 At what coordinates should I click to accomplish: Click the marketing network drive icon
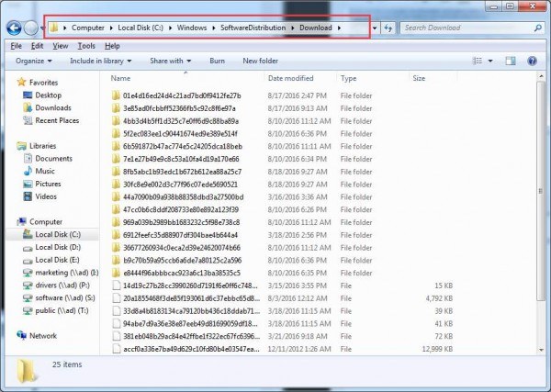(28, 273)
